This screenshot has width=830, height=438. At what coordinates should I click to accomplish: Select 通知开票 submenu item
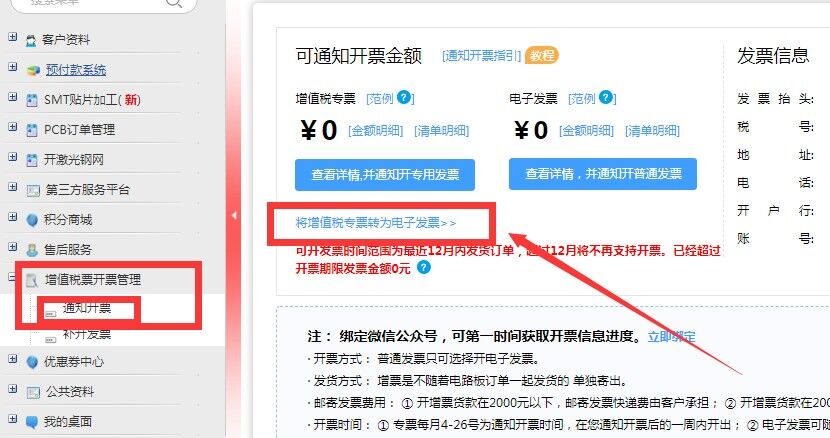tap(87, 308)
